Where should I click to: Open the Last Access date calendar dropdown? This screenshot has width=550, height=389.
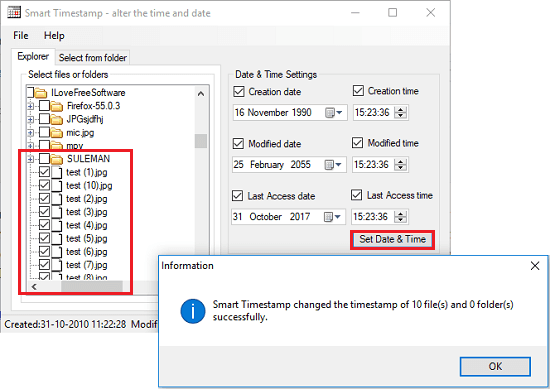[332, 217]
